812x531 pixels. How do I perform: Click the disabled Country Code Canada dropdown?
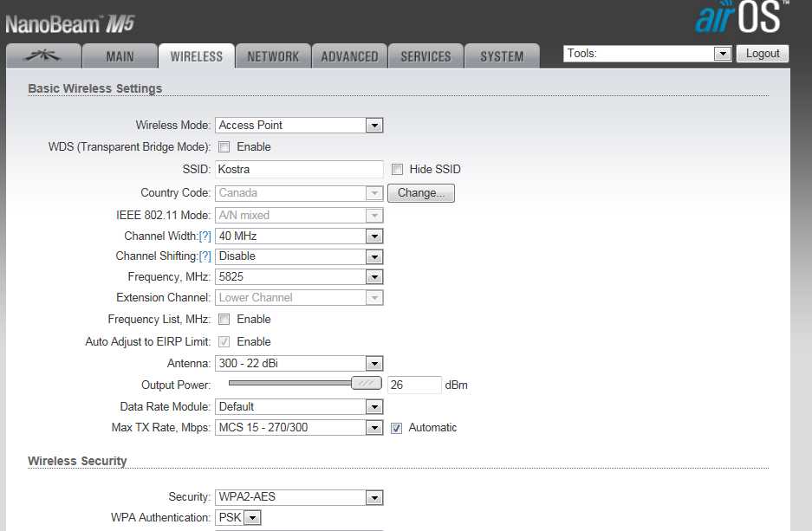299,193
